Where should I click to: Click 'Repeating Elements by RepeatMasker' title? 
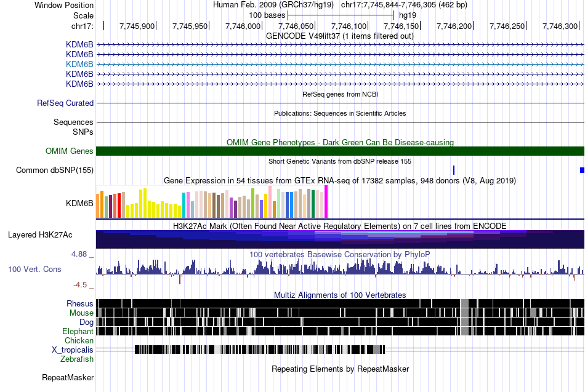341,369
